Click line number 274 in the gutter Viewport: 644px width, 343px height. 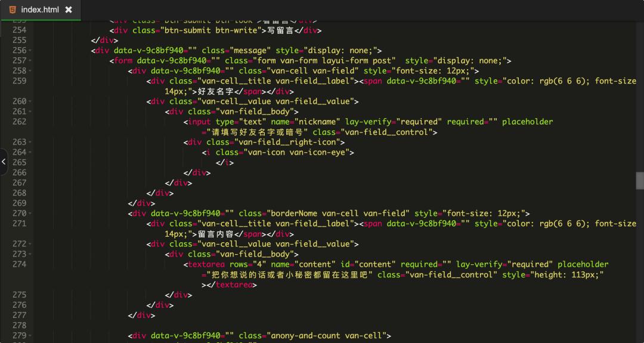click(19, 264)
